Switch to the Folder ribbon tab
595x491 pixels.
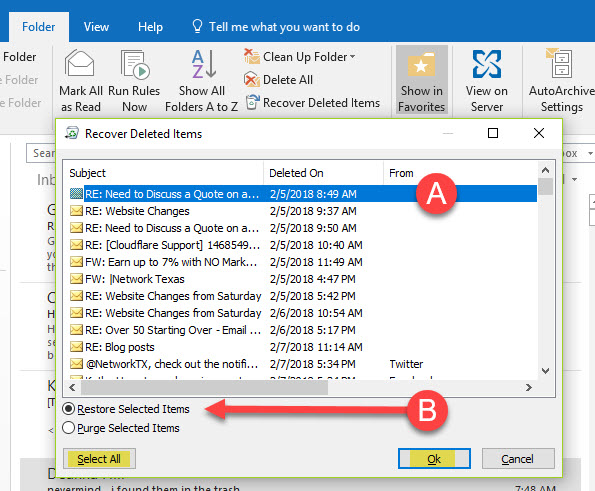pyautogui.click(x=39, y=27)
